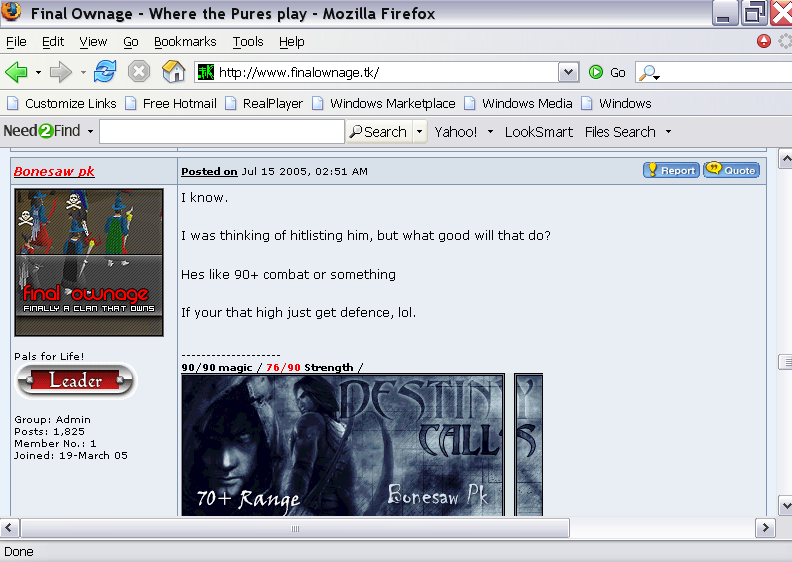Click the activity throbber icon
792x562 pixels.
click(x=785, y=41)
